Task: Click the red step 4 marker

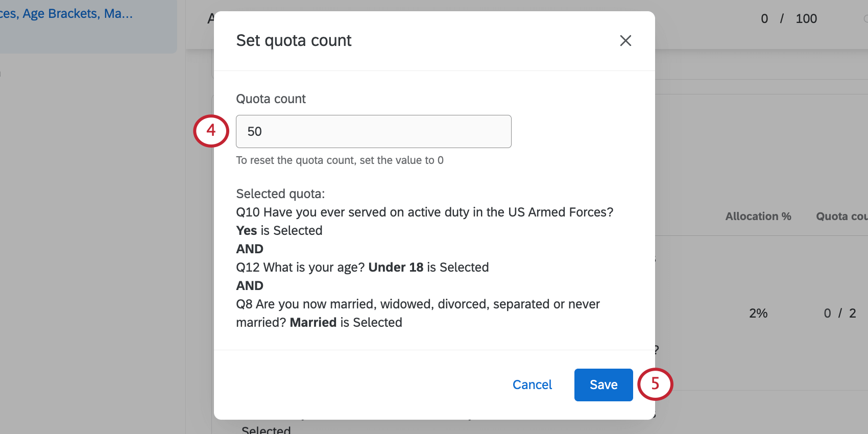Action: coord(211,131)
